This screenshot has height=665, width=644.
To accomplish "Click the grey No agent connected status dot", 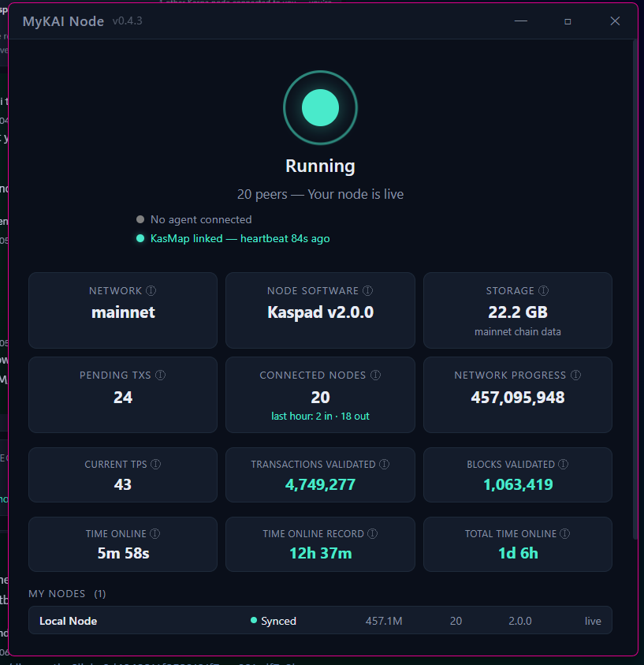I will tap(140, 219).
